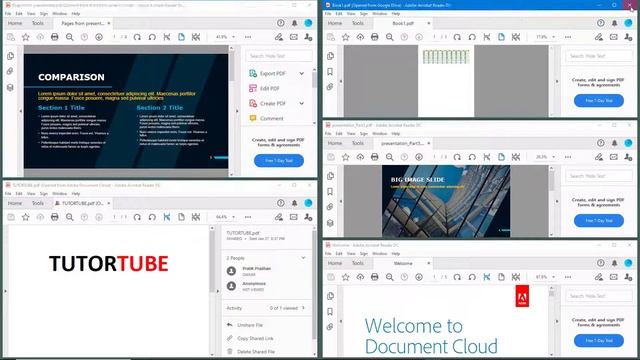Image resolution: width=640 pixels, height=360 pixels.
Task: Switch to Tools tab in Comparison presentation window
Action: [x=38, y=23]
